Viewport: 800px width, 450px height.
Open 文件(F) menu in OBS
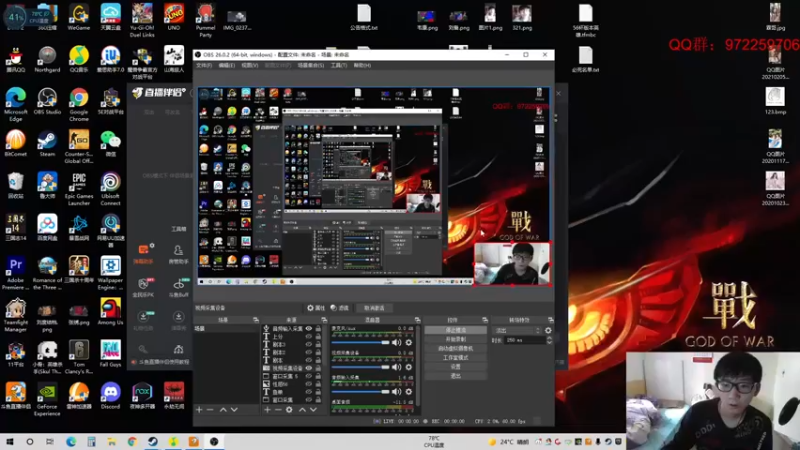pyautogui.click(x=204, y=65)
